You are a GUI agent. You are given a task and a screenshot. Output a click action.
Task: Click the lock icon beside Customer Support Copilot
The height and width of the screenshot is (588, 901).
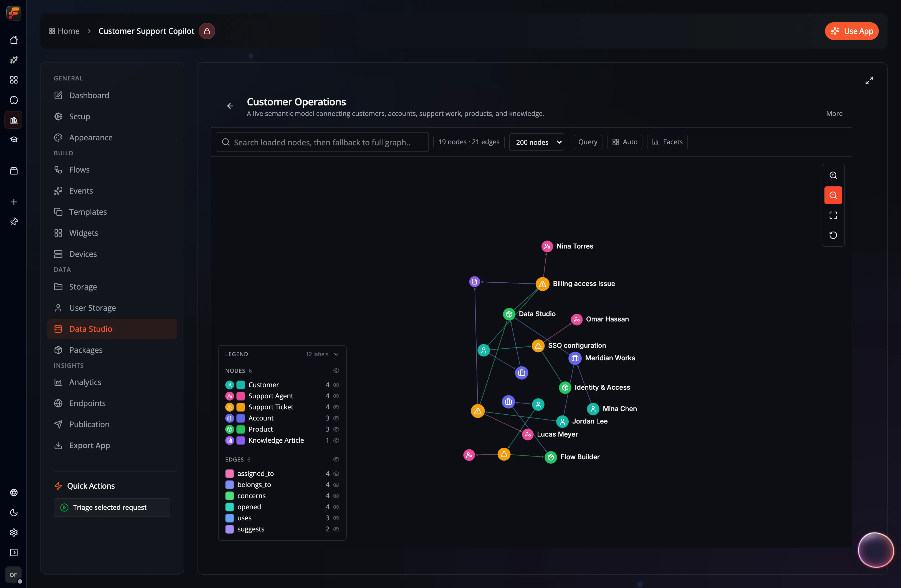click(207, 31)
